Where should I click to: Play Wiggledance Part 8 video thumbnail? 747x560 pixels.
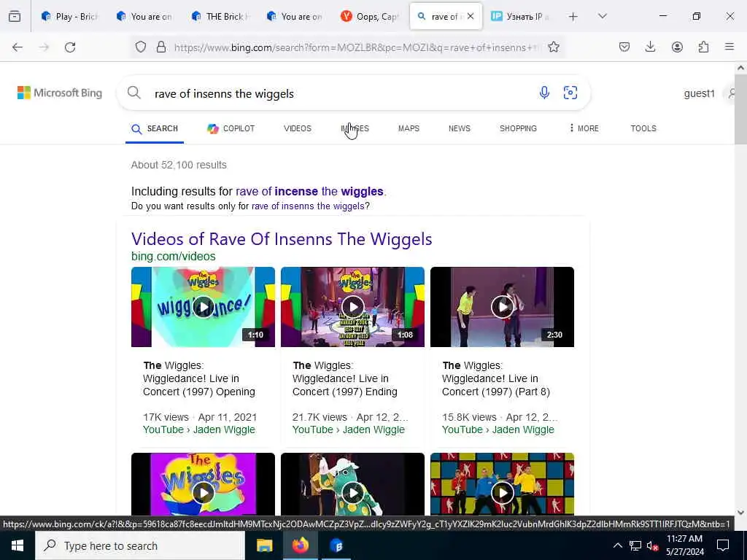(502, 307)
